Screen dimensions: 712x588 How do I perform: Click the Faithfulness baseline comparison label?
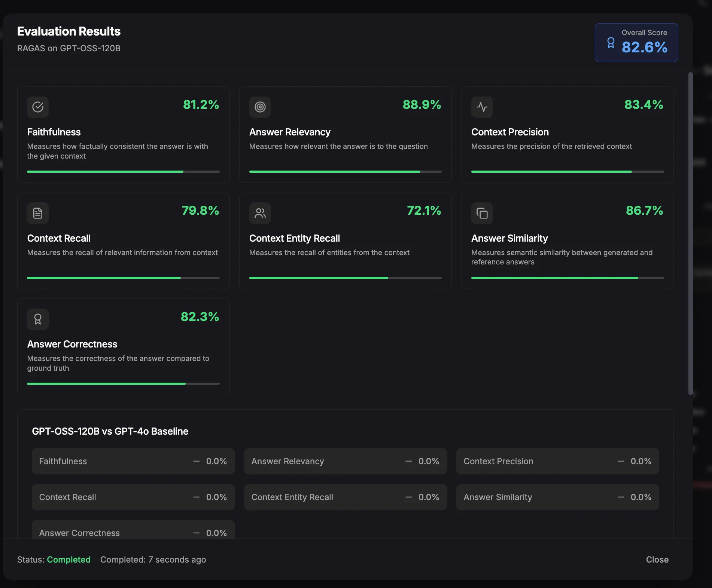tap(63, 461)
